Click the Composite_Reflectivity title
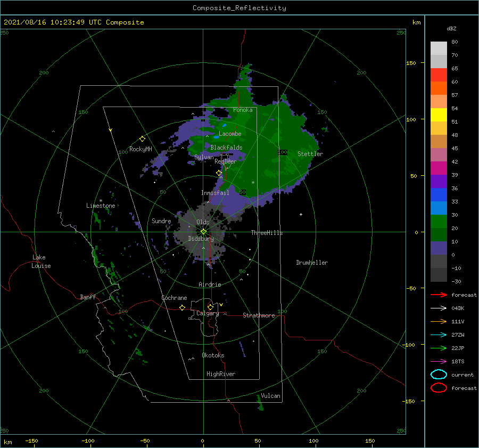 (239, 8)
